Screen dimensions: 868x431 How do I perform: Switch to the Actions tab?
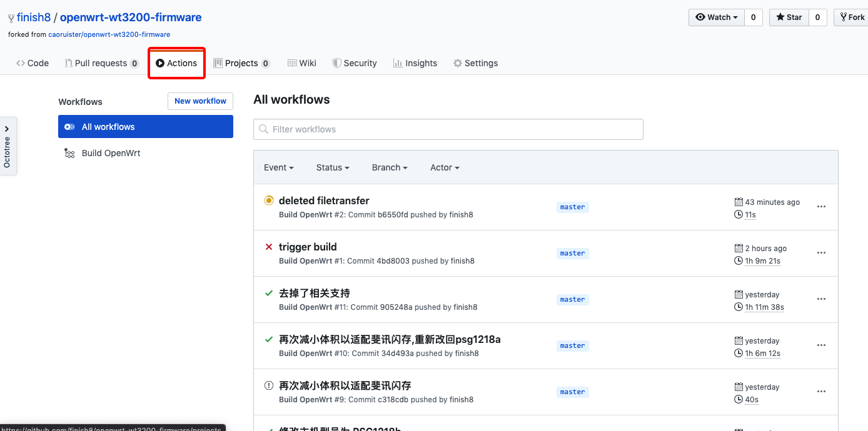(x=176, y=63)
